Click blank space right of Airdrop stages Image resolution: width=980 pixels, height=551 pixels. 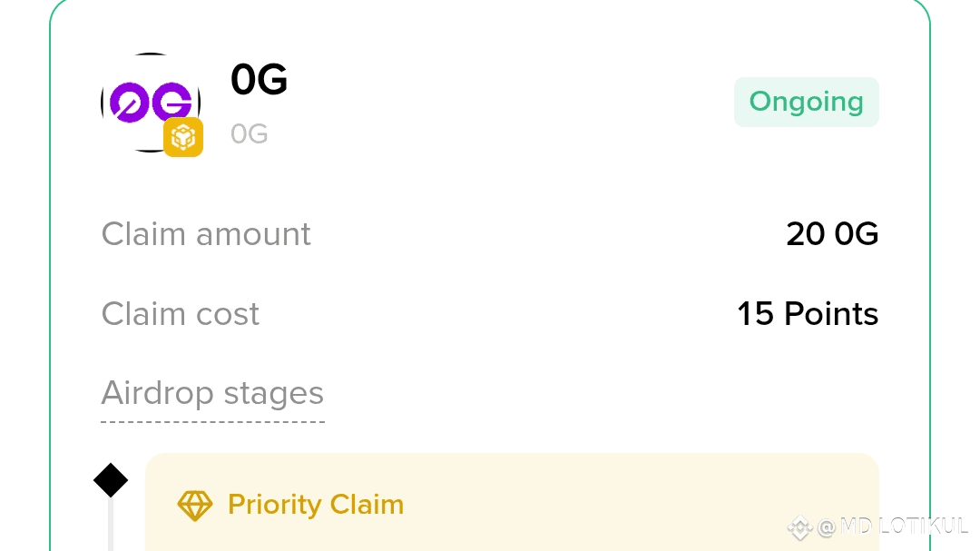pyautogui.click(x=590, y=394)
